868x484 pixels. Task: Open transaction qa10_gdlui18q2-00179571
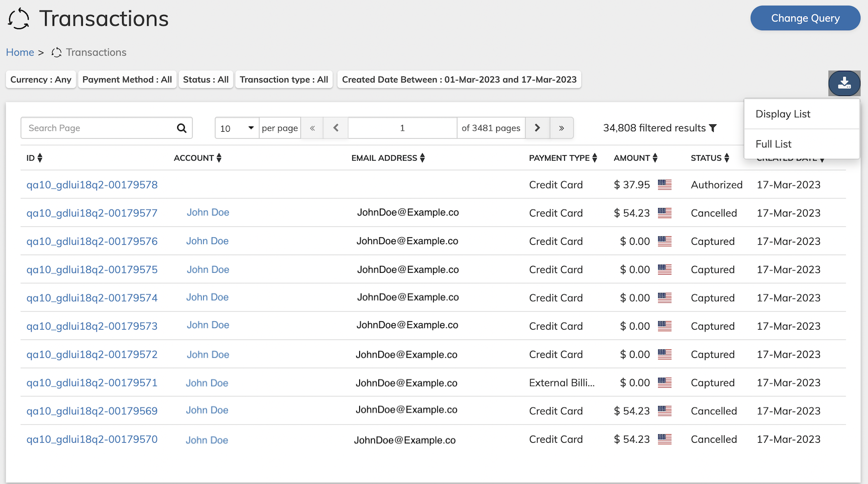pos(92,383)
